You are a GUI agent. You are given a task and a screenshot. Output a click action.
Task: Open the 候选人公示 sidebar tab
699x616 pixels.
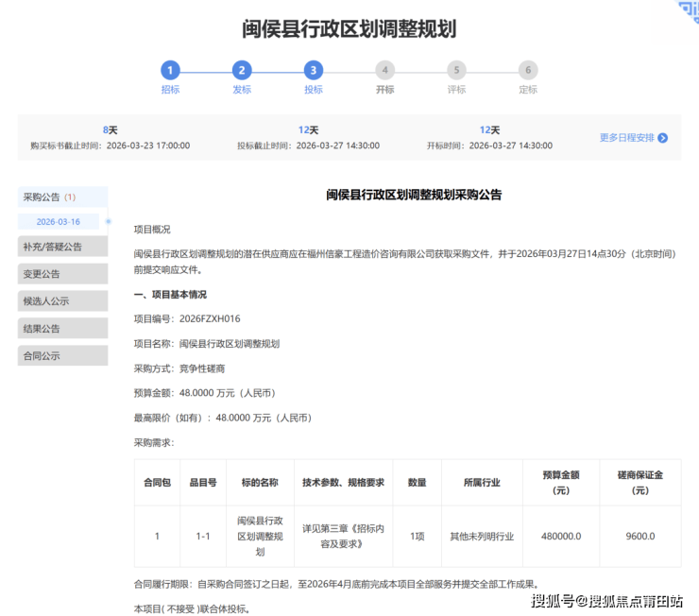[x=62, y=301]
